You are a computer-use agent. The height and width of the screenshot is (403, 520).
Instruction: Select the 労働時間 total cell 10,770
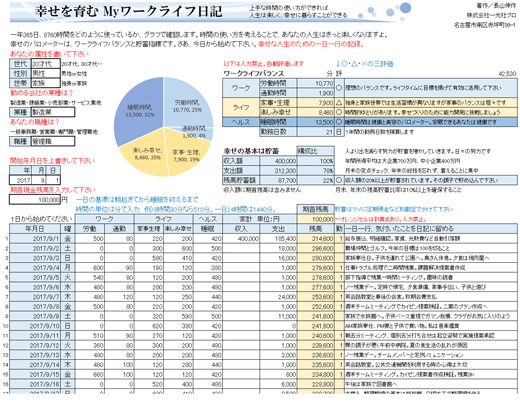(x=315, y=83)
